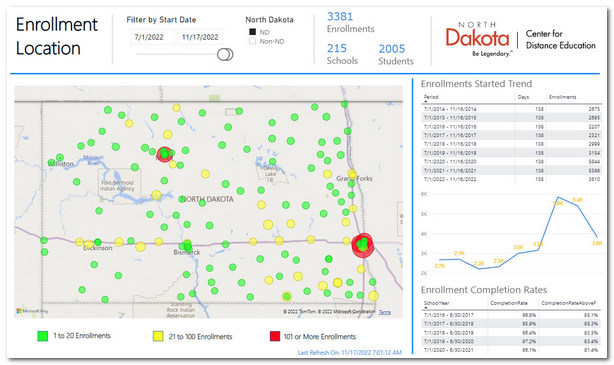Sort by the CompletionRate column header
614x365 pixels.
509,303
